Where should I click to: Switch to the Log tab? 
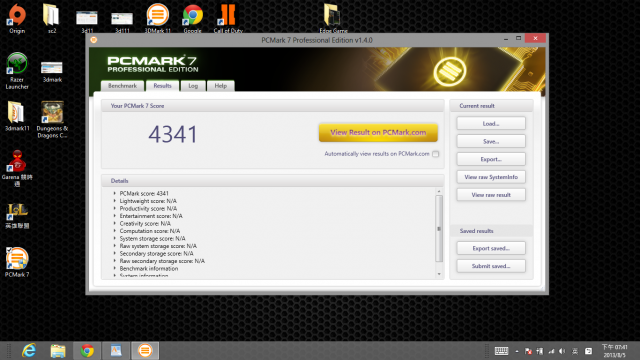(x=193, y=86)
